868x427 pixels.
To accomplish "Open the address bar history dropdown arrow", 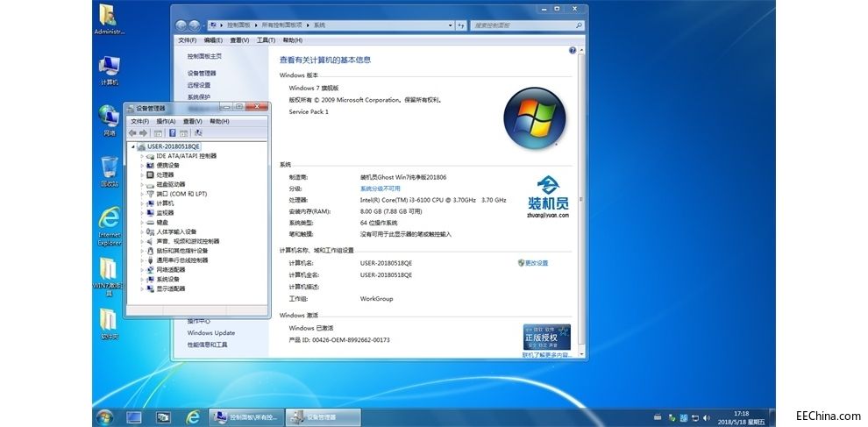I will coord(450,25).
